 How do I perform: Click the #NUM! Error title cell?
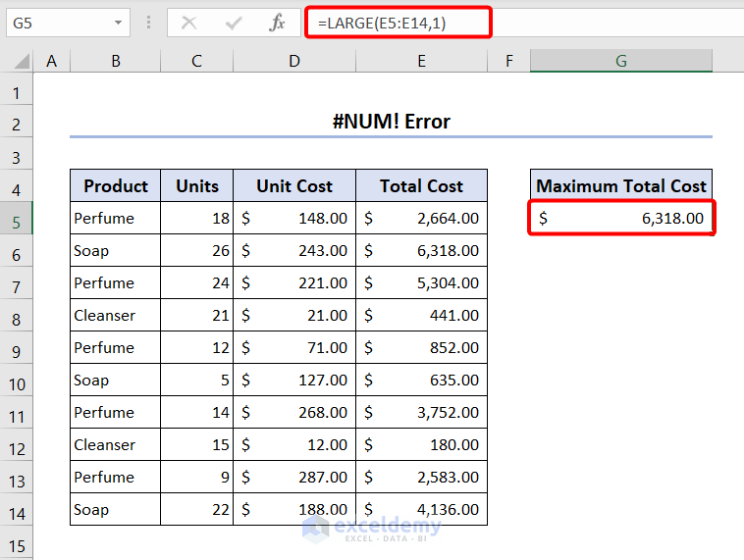point(391,122)
